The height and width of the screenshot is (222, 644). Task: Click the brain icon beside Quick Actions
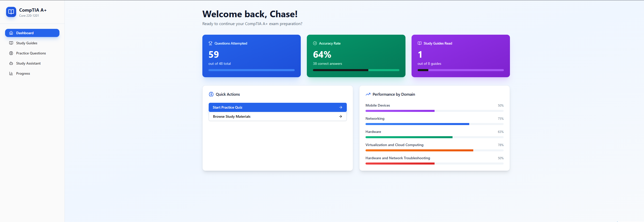point(211,94)
